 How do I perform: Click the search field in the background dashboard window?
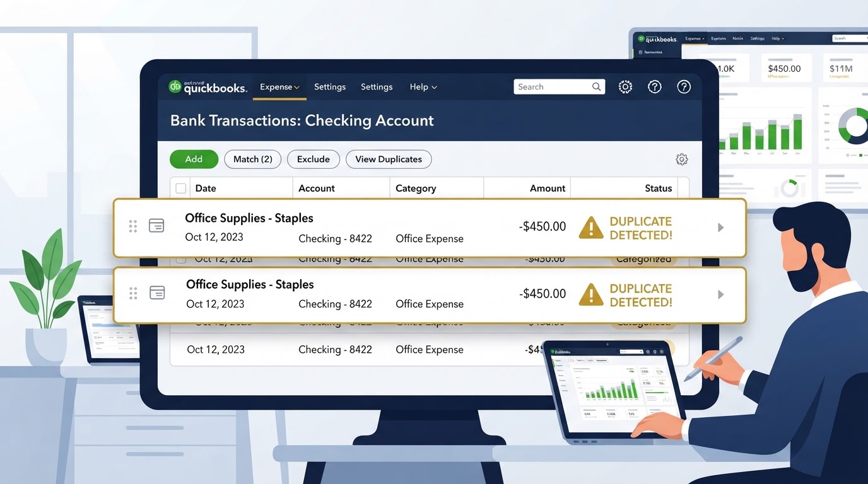(x=850, y=38)
